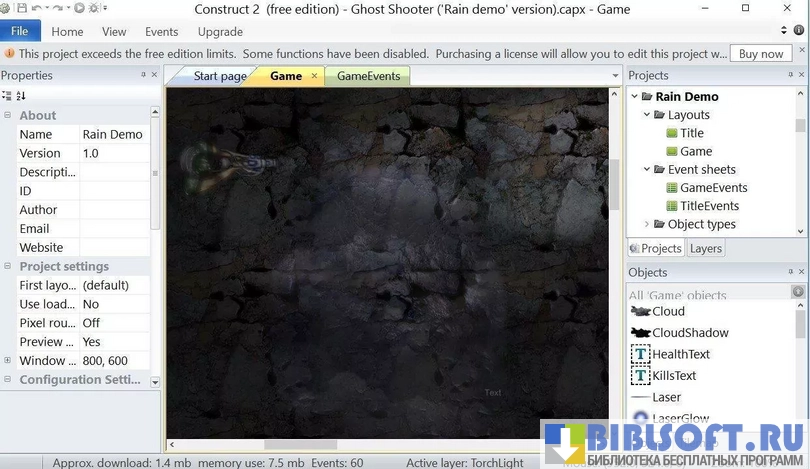
Task: Click the up-arrow icon in Objects panel
Action: point(798,292)
